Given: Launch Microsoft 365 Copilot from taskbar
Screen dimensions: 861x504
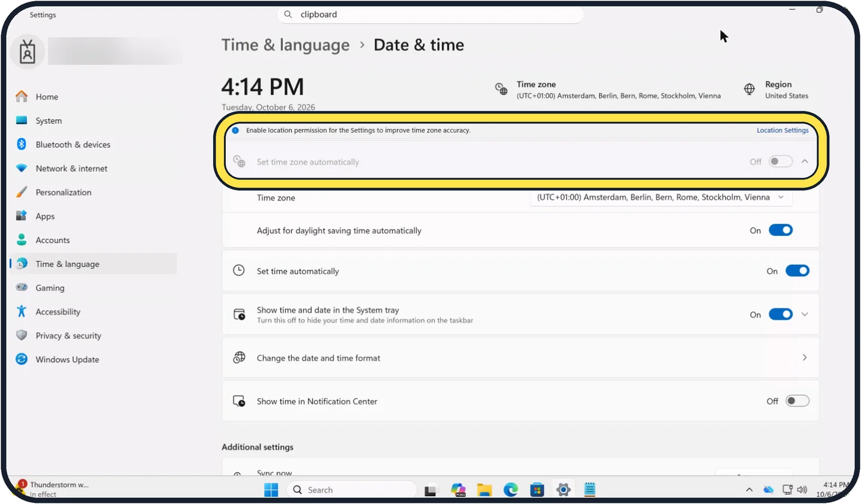Looking at the screenshot, I should point(459,490).
